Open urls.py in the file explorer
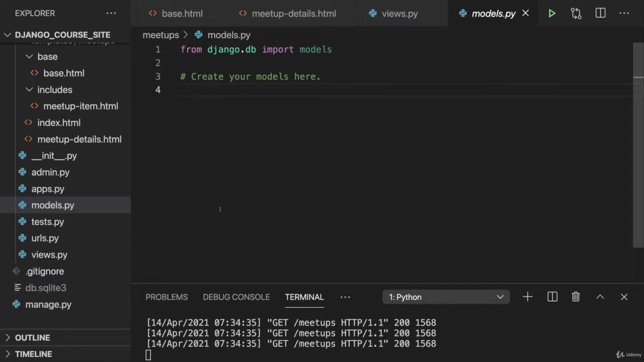 pos(45,238)
